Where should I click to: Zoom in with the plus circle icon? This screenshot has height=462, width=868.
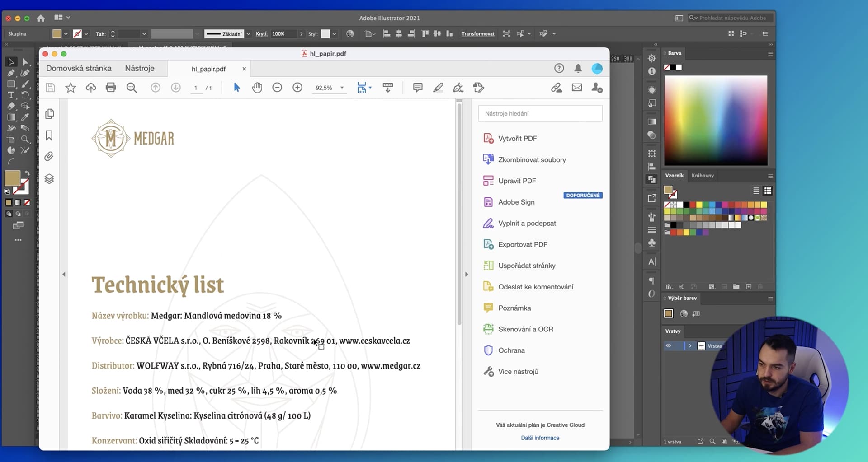tap(297, 88)
